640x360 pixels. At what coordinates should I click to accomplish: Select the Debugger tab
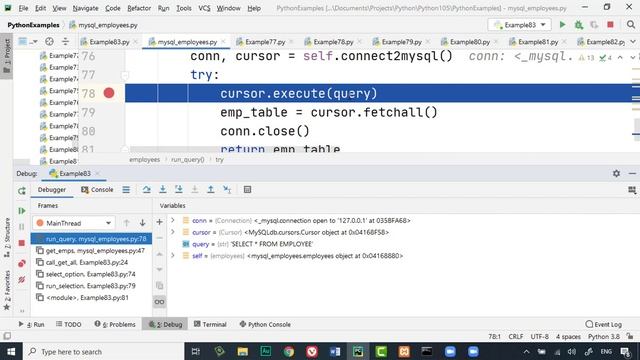tap(52, 189)
